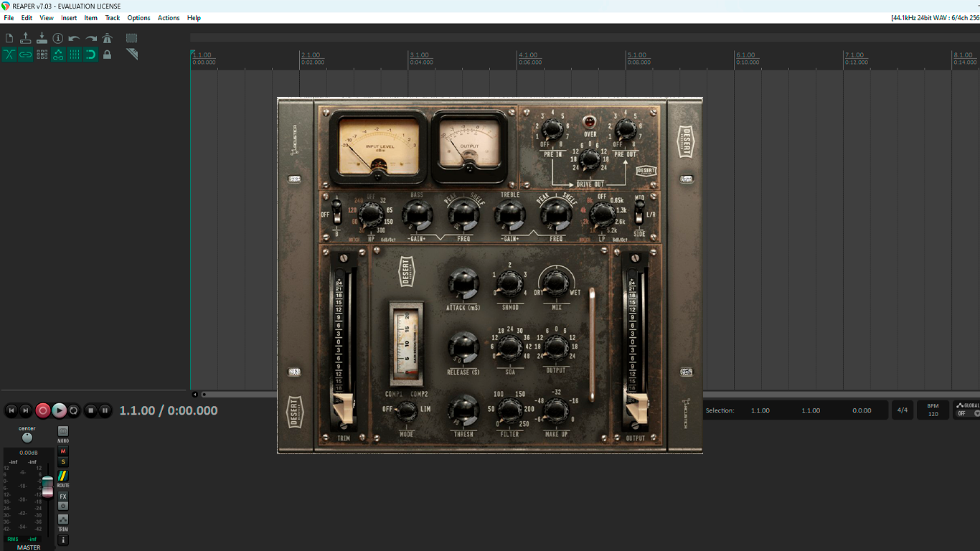Click the plugin Drive Out knob
The image size is (980, 551).
click(590, 160)
